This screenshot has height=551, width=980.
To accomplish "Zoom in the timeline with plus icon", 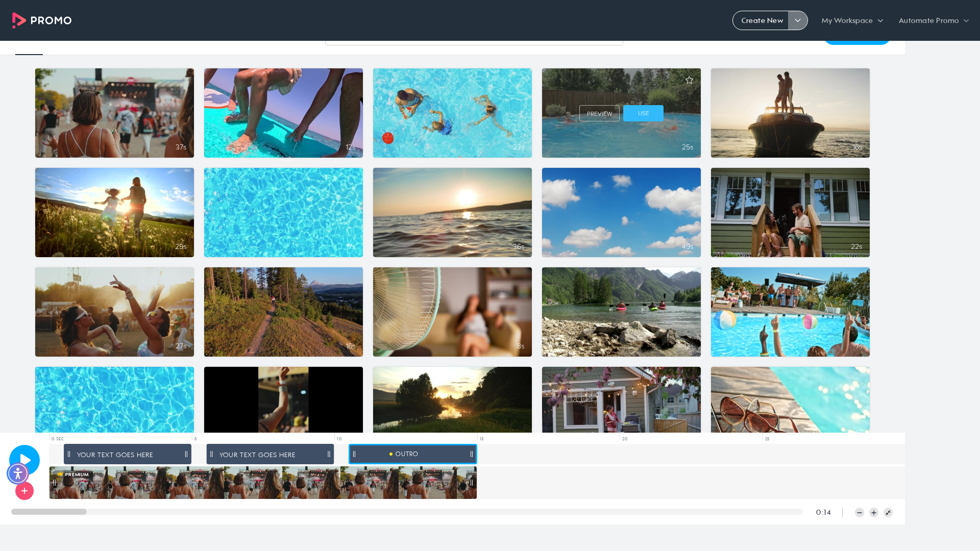I will (x=874, y=513).
